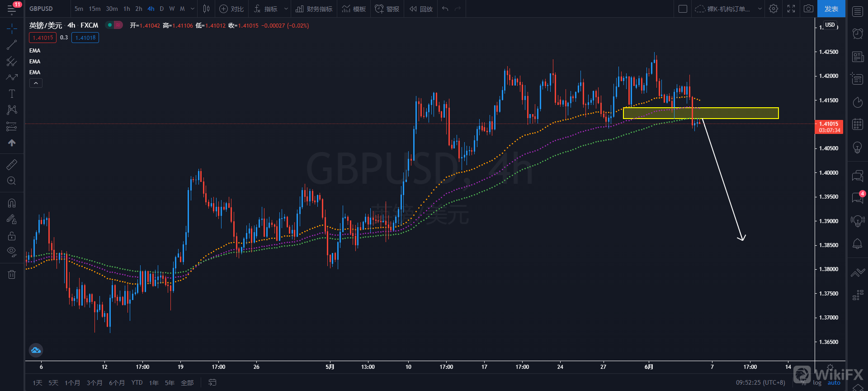Collapse the EMA indicator legend
Screen dimensions: 868x391
[x=36, y=83]
